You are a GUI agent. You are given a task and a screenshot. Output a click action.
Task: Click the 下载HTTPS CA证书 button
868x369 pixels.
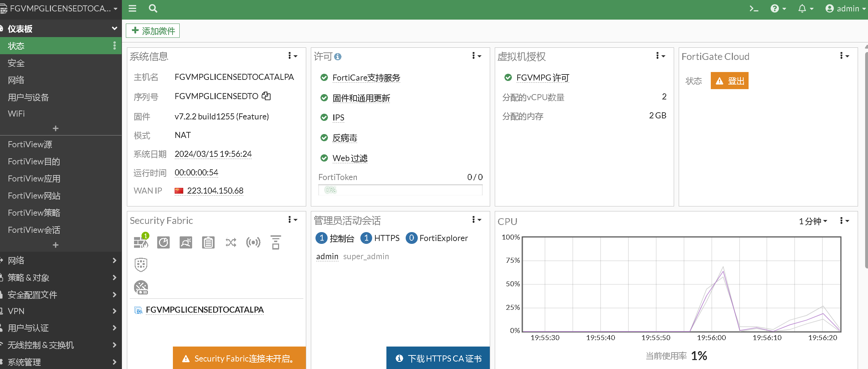(438, 358)
